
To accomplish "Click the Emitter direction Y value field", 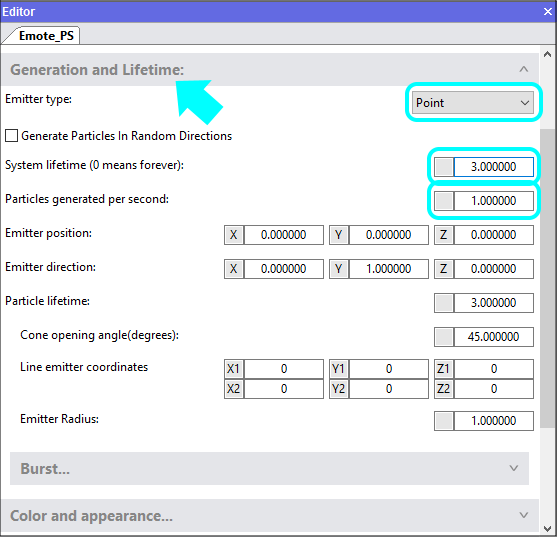I will (389, 269).
